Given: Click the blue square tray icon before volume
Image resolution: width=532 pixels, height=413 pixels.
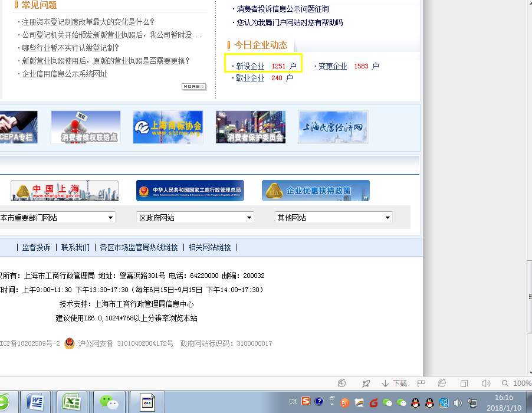Looking at the screenshot, I should coord(444,403).
